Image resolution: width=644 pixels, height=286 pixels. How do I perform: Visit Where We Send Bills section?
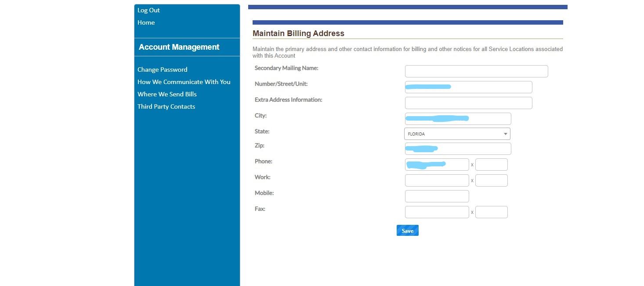(x=167, y=94)
